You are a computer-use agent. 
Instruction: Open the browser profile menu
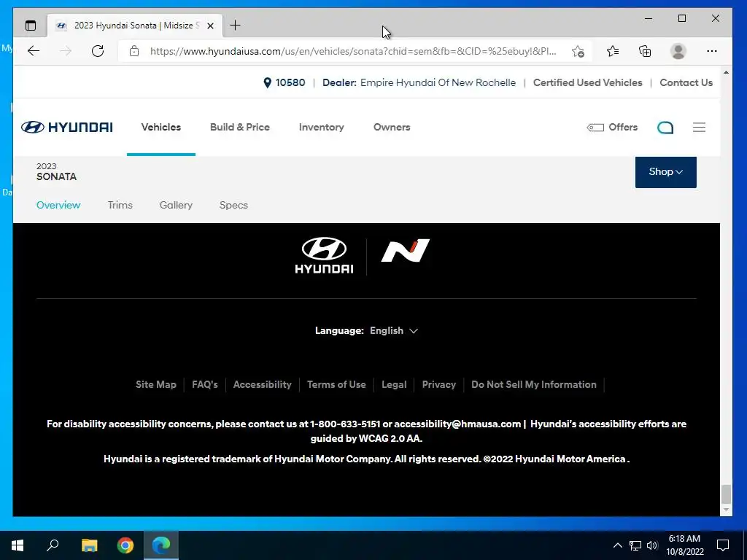pos(678,51)
